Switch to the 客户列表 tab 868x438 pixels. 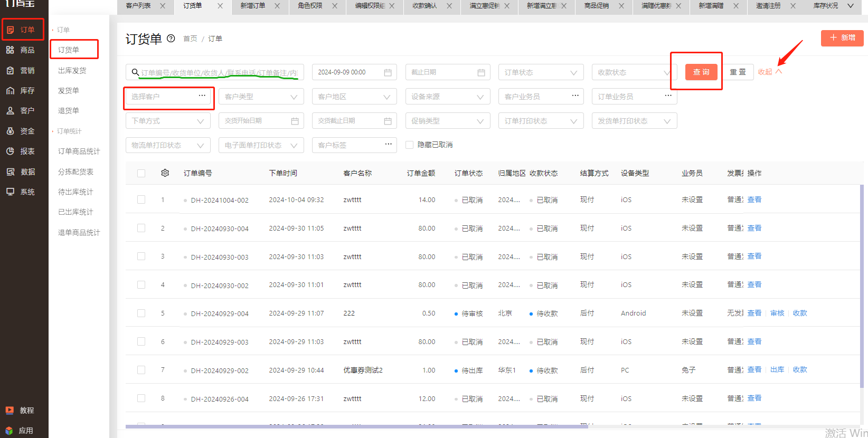coord(138,6)
